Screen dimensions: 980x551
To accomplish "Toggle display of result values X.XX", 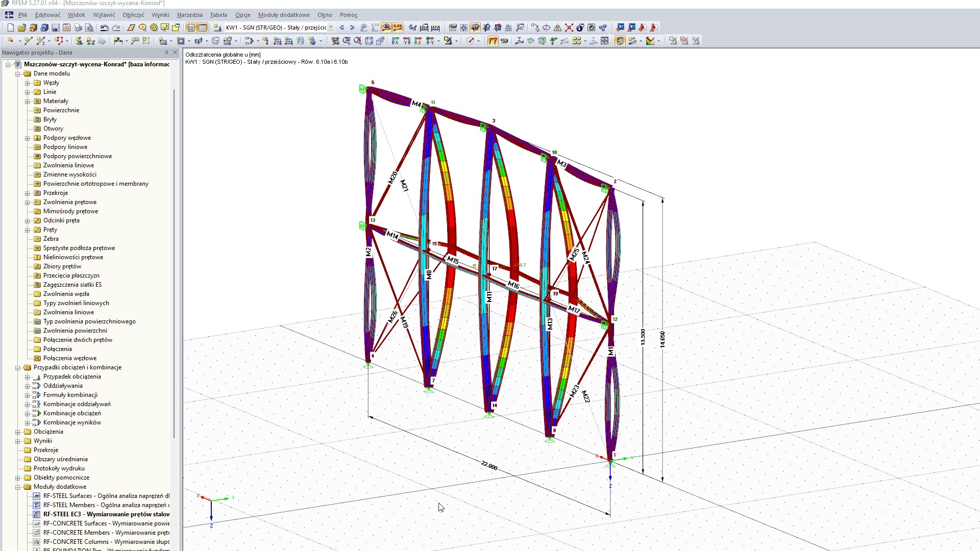I will 398,28.
